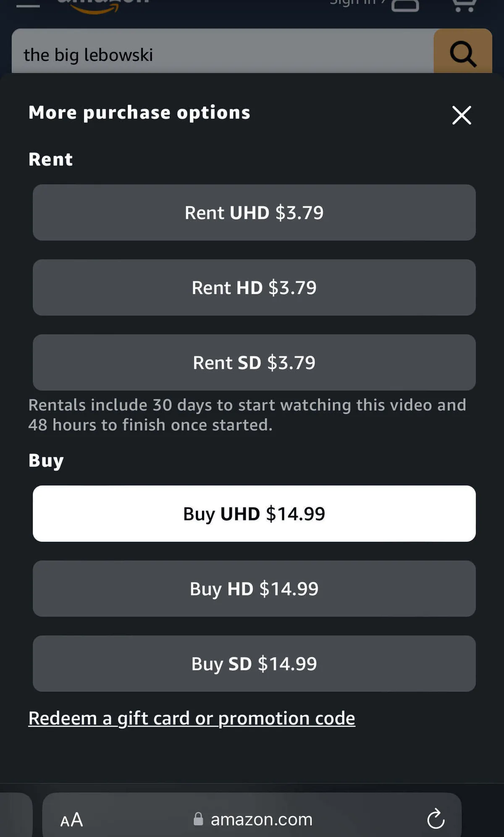Reload the amazon.com page
Screen dimensions: 504x837
pyautogui.click(x=436, y=819)
